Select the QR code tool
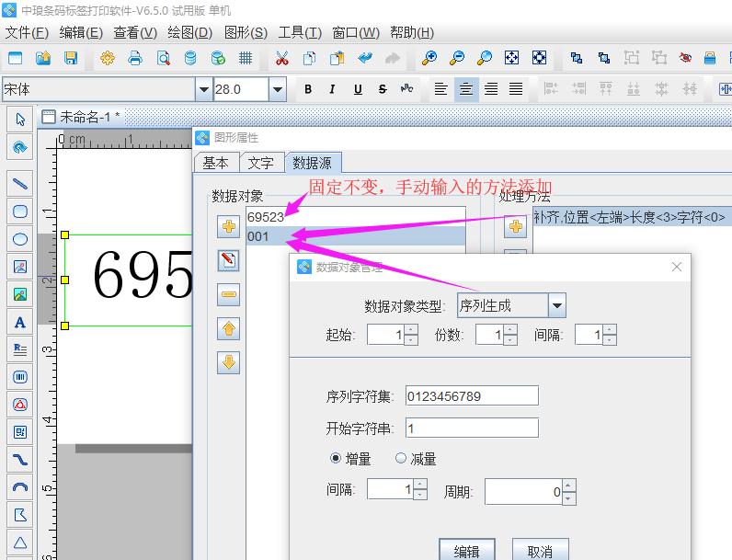Screen dimensions: 732x560 tap(20, 431)
